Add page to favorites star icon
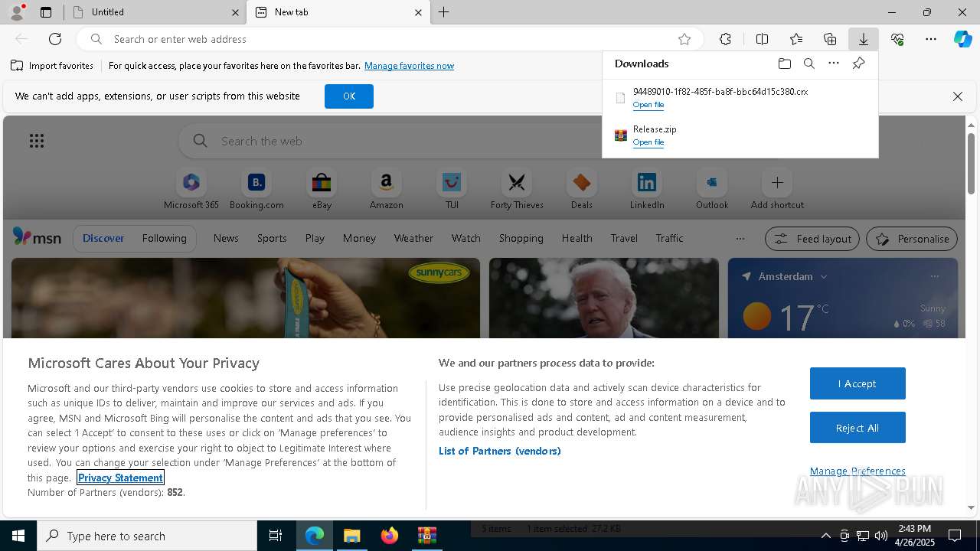The width and height of the screenshot is (980, 551). [x=684, y=39]
